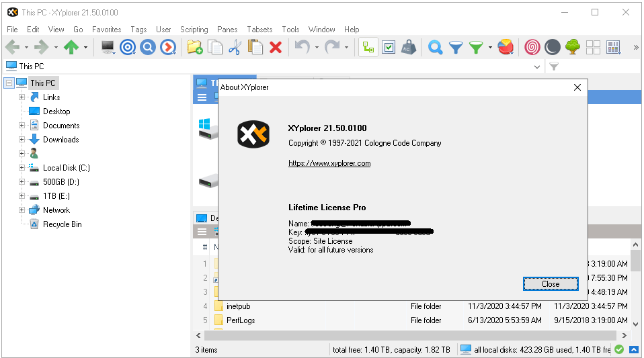Close About XYplorer dialog with X
The height and width of the screenshot is (358, 644).
[x=577, y=87]
